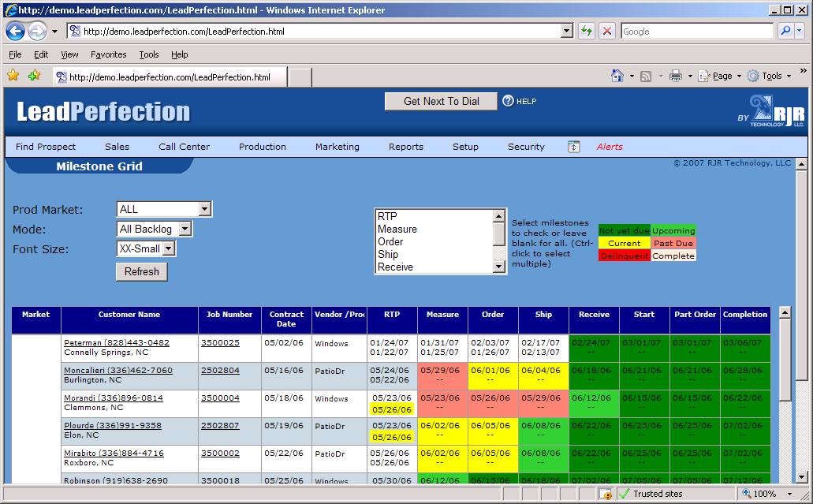This screenshot has width=813, height=504.
Task: Open job number link 3500004
Action: 220,398
